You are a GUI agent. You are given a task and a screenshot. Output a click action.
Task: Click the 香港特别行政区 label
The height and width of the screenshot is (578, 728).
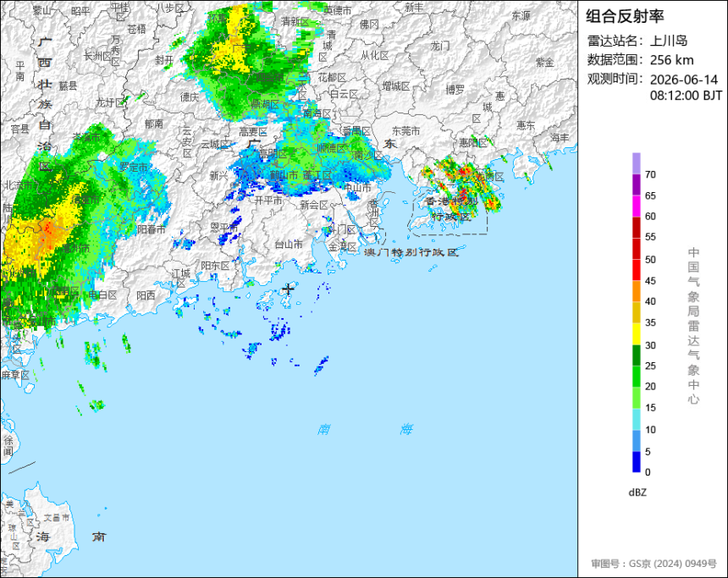click(451, 209)
